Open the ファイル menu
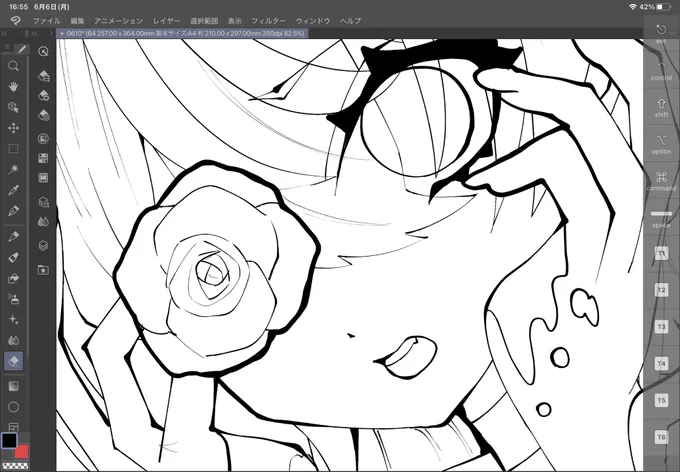Screen dimensions: 680x472 point(47,21)
